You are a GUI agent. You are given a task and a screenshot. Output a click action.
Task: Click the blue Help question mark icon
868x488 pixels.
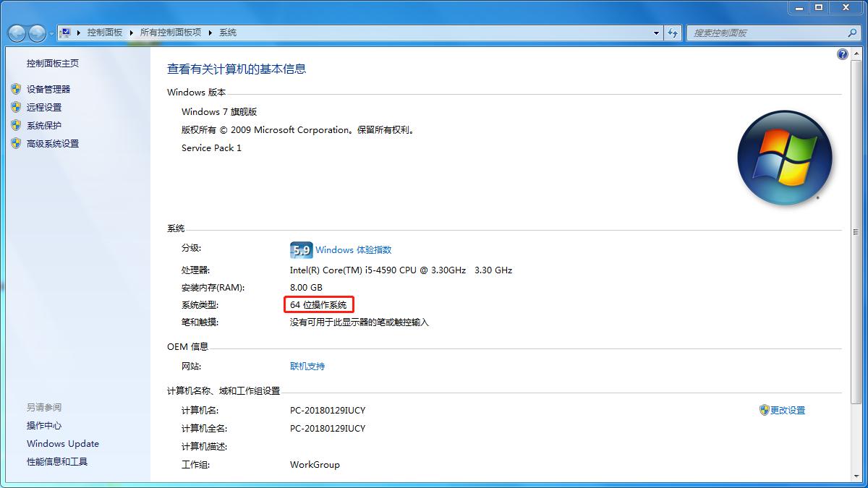[x=842, y=53]
